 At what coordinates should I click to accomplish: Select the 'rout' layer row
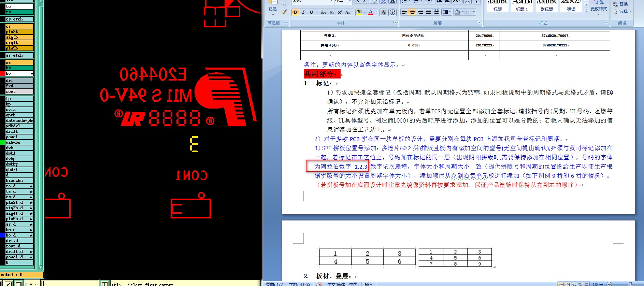[19, 91]
